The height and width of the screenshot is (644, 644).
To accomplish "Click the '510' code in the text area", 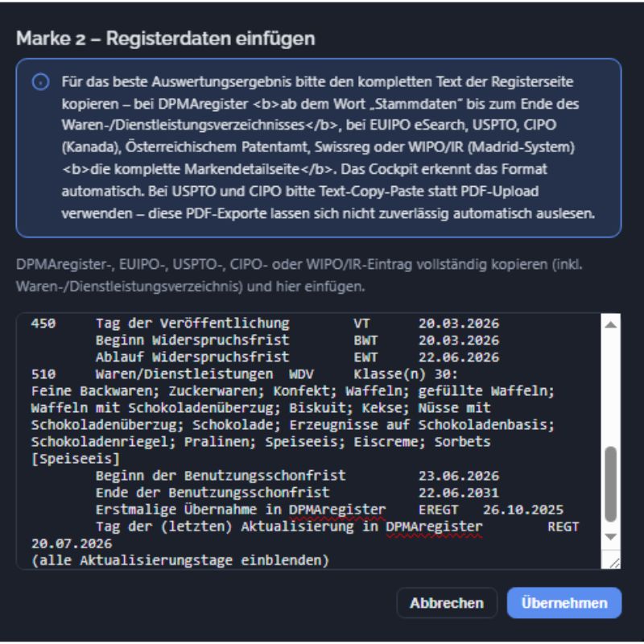I will (x=43, y=374).
